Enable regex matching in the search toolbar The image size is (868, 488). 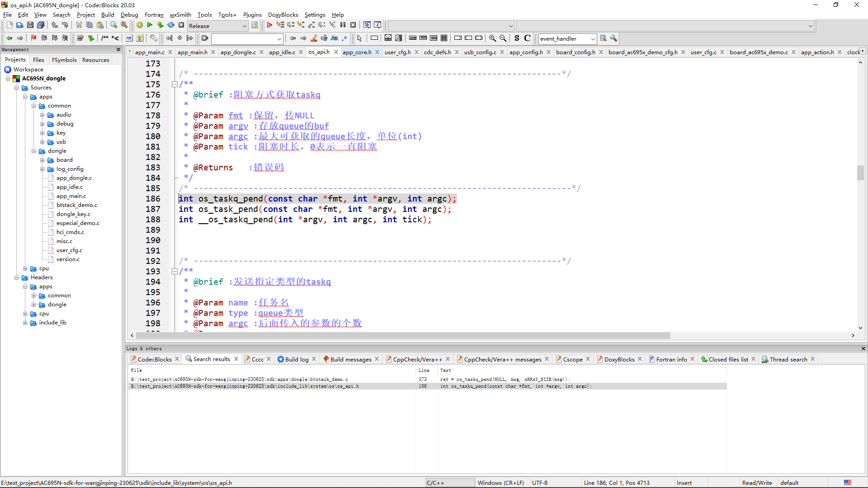(x=344, y=38)
